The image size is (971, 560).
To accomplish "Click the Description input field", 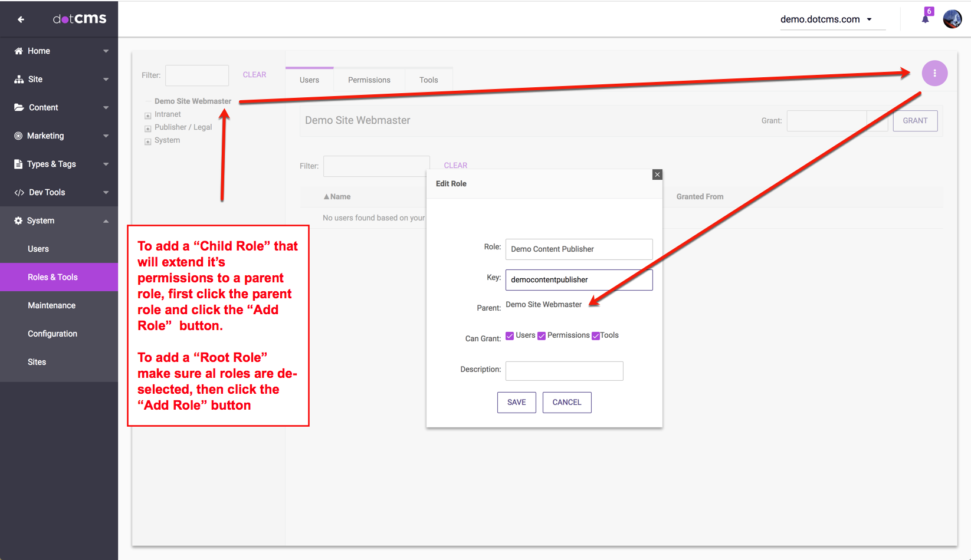I will (564, 371).
